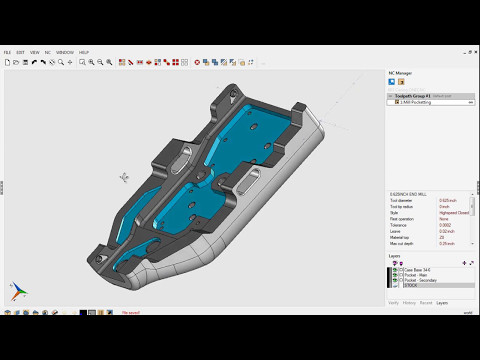Click the red circle stop icon
The width and height of the screenshot is (480, 360).
197,62
